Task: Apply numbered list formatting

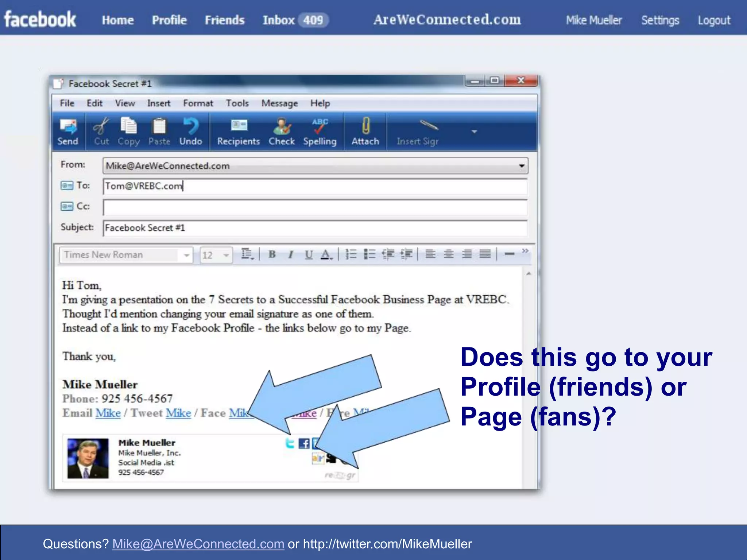Action: tap(351, 254)
